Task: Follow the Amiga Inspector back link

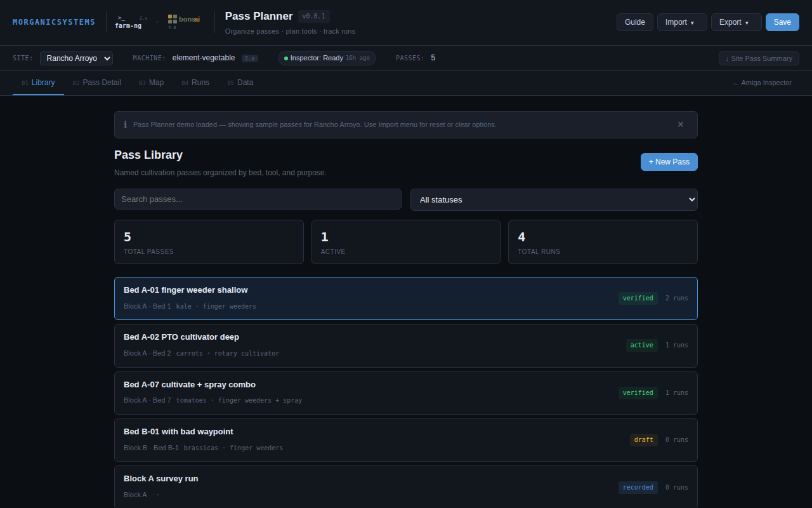Action: pos(762,83)
